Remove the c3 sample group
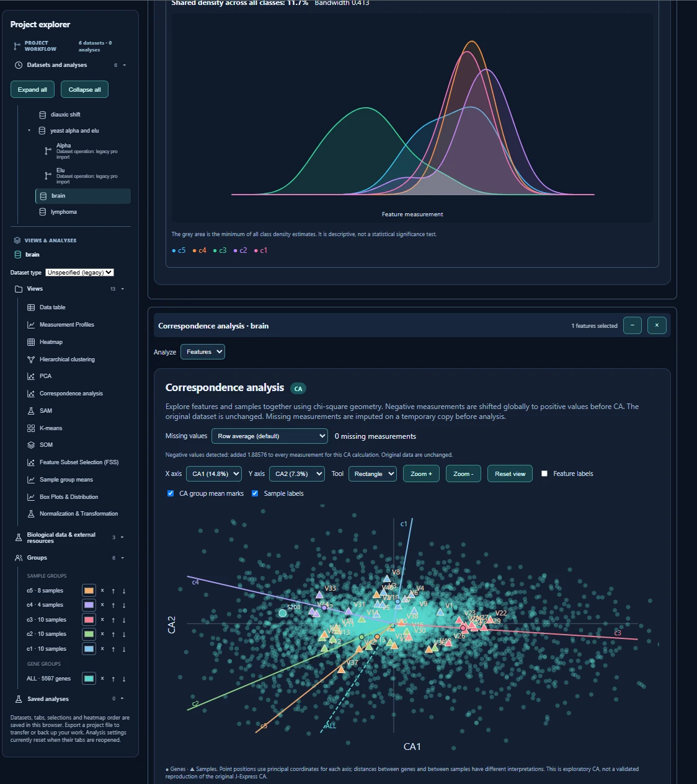697x784 pixels. [x=102, y=620]
